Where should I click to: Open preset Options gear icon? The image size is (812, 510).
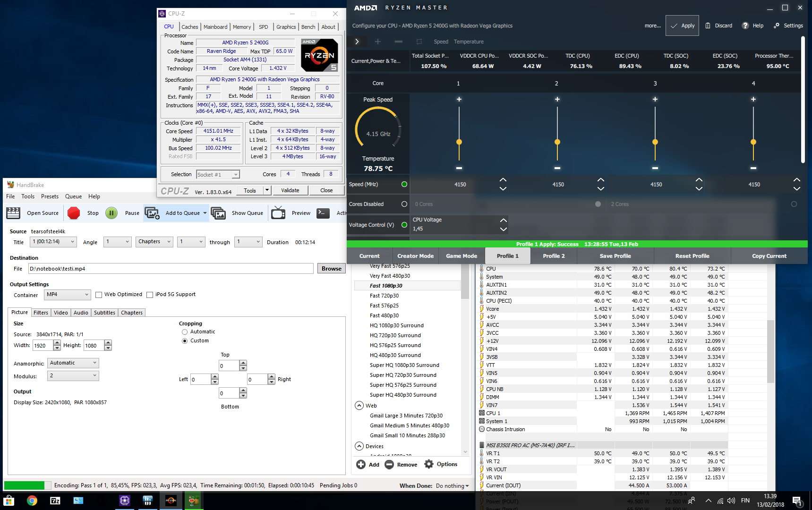(x=429, y=464)
